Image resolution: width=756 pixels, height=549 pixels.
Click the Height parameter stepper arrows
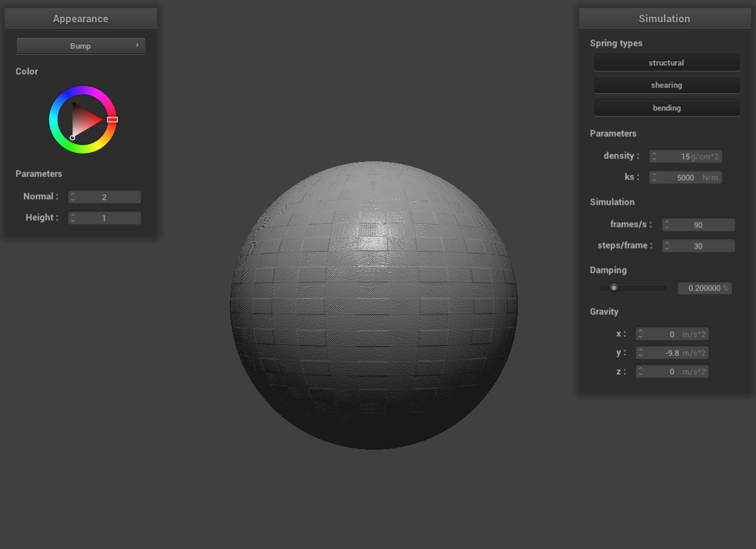pos(73,218)
